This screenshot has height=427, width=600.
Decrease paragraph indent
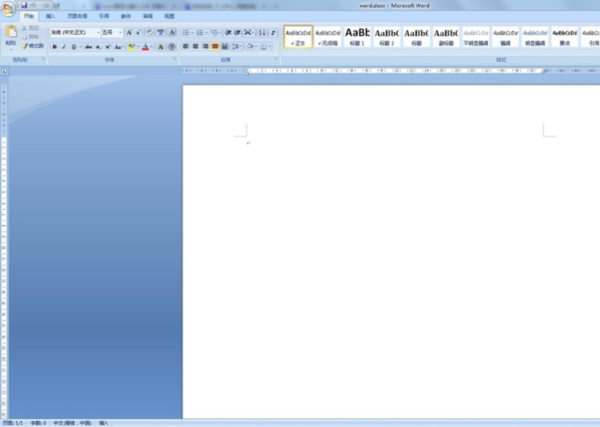point(228,33)
